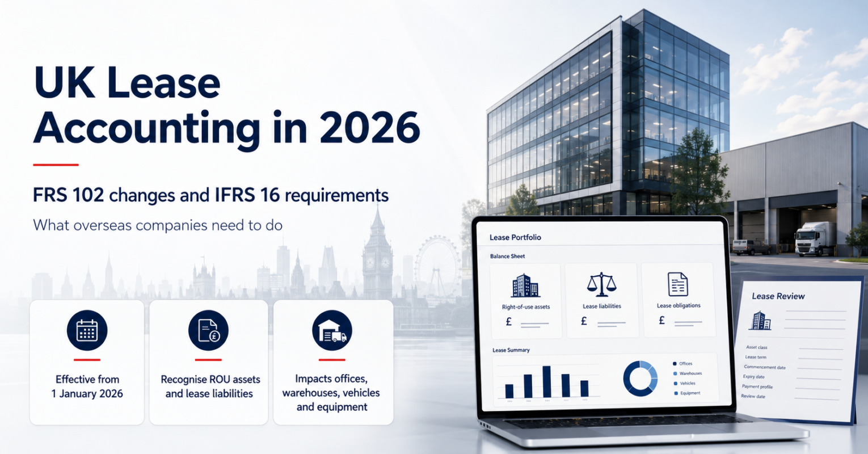The image size is (868, 454).
Task: Click the scales icon above Lease liabilities
Action: coord(601,285)
